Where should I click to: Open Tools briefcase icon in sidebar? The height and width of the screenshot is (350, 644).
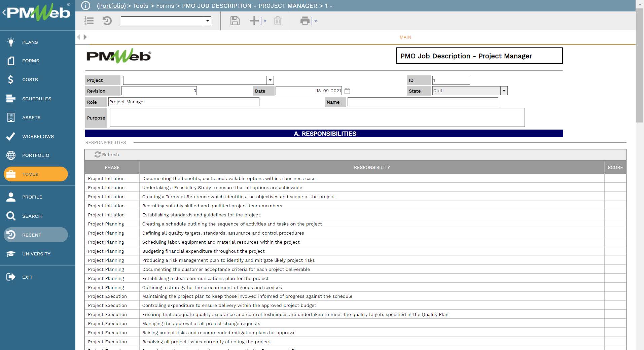point(11,174)
